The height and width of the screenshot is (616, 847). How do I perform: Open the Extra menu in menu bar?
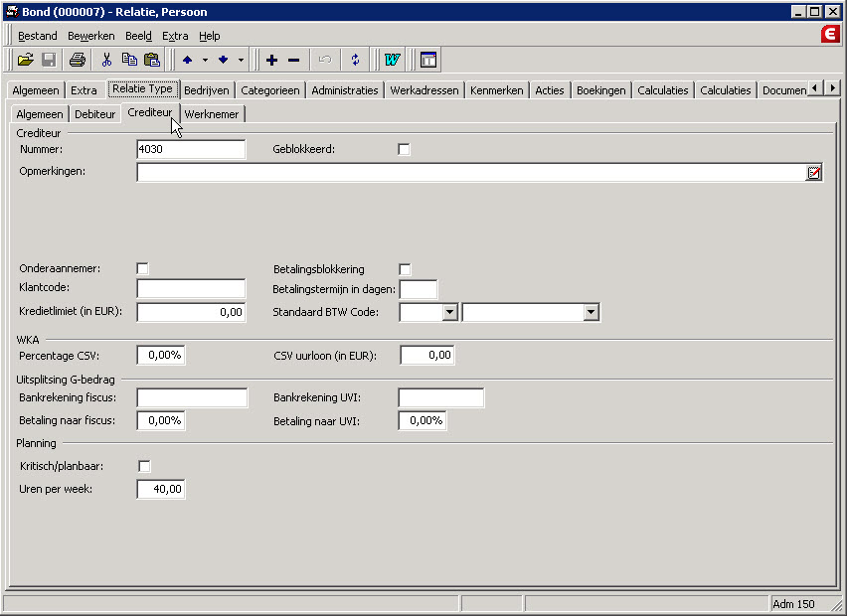tap(175, 36)
